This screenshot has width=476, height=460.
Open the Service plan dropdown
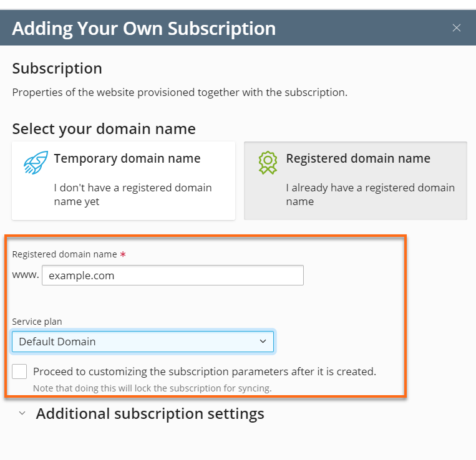tap(142, 342)
